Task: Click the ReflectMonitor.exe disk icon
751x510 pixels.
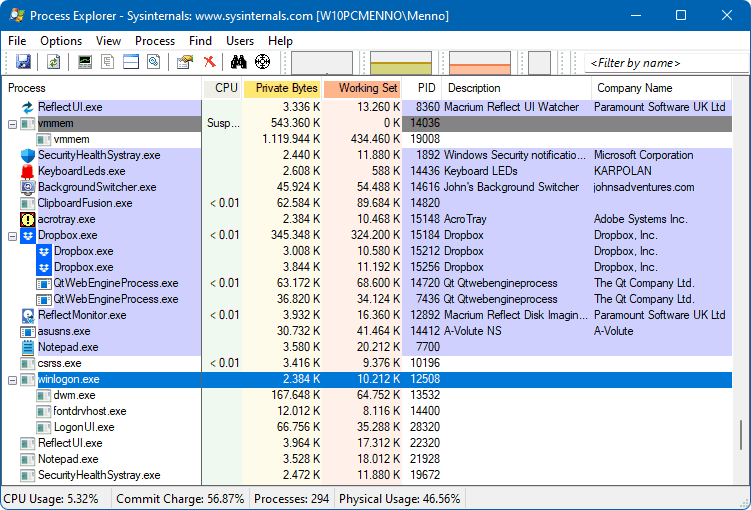Action: coord(28,315)
